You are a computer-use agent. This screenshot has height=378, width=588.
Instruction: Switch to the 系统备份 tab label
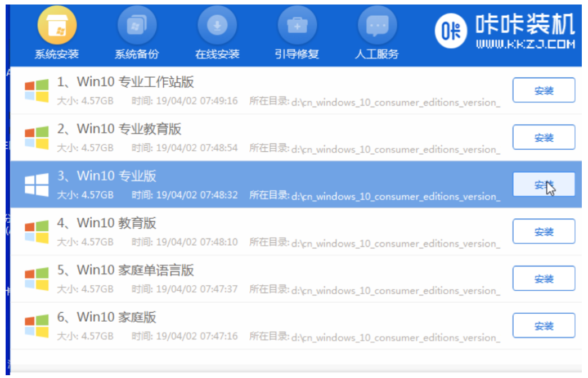pyautogui.click(x=137, y=55)
